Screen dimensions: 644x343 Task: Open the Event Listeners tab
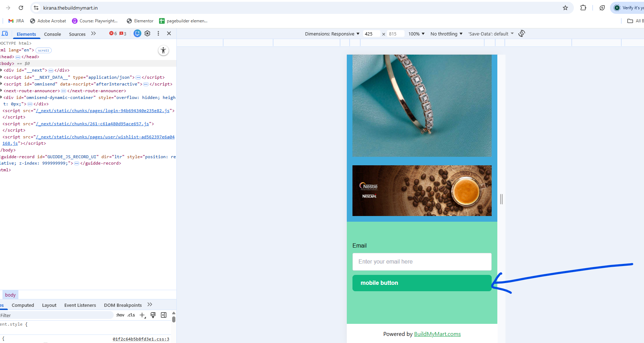(x=80, y=305)
